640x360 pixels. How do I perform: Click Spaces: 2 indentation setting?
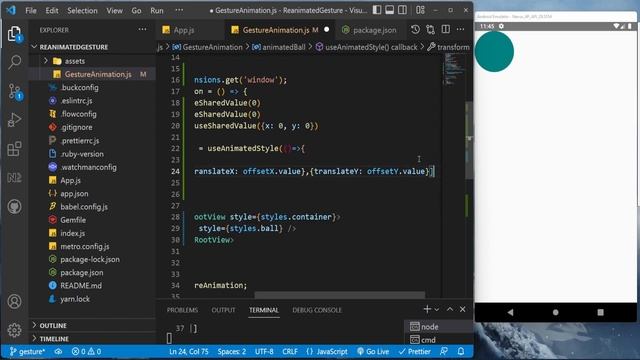(x=231, y=351)
